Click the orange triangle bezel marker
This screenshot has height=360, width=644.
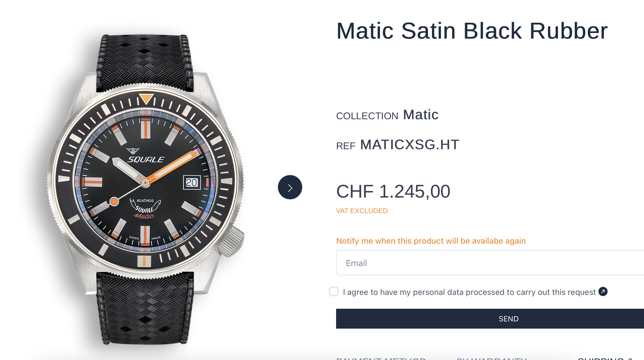(x=146, y=98)
